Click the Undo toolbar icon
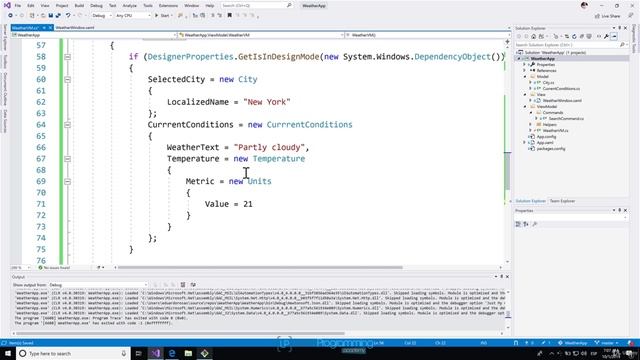Screen dimensions: 640x360 (68, 16)
